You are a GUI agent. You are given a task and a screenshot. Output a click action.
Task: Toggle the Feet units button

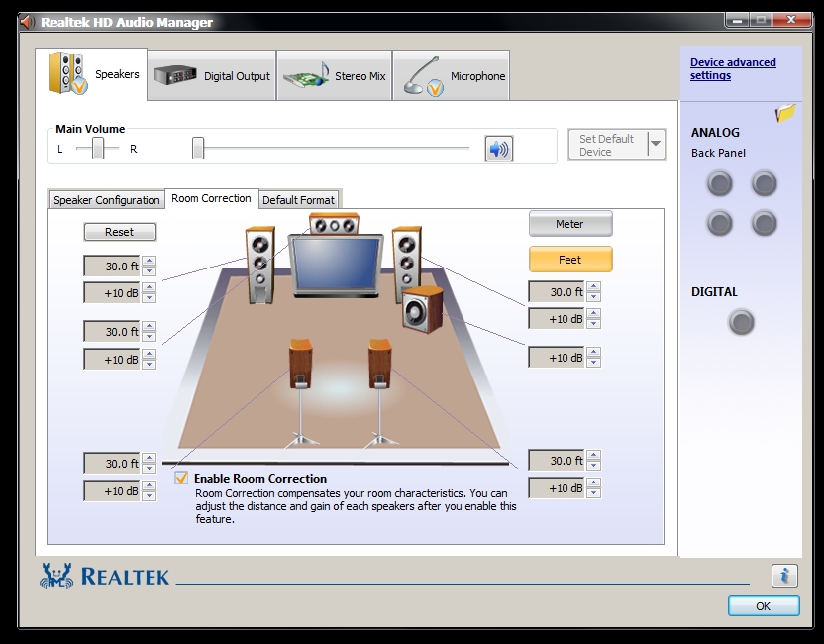tap(570, 260)
